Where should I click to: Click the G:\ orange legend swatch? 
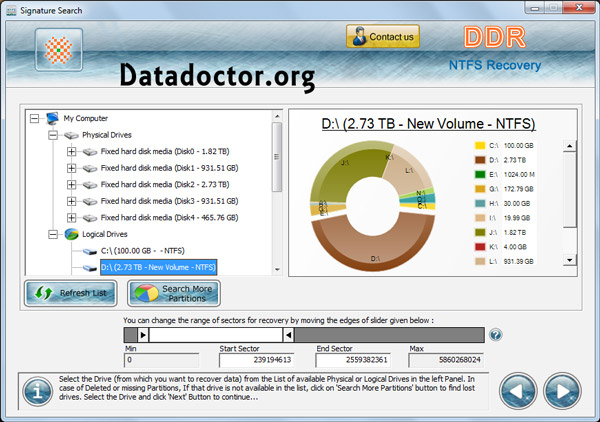coord(480,189)
